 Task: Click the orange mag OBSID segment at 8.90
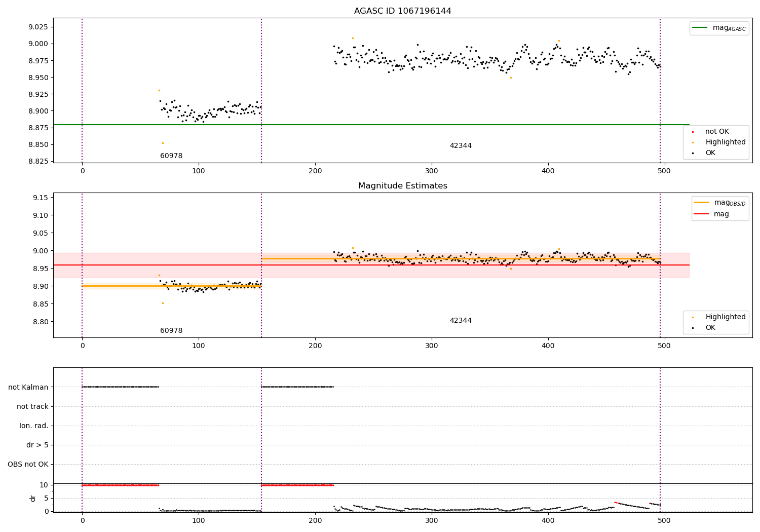pyautogui.click(x=172, y=286)
